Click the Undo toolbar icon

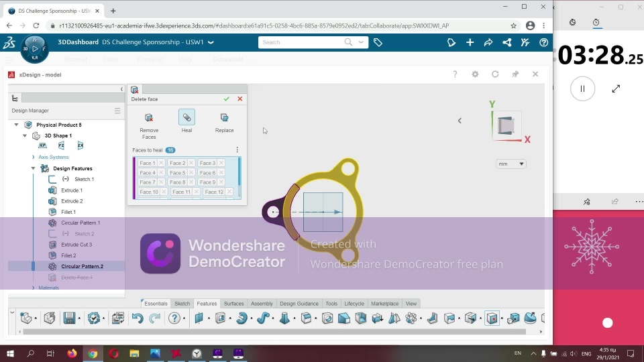tap(138, 318)
